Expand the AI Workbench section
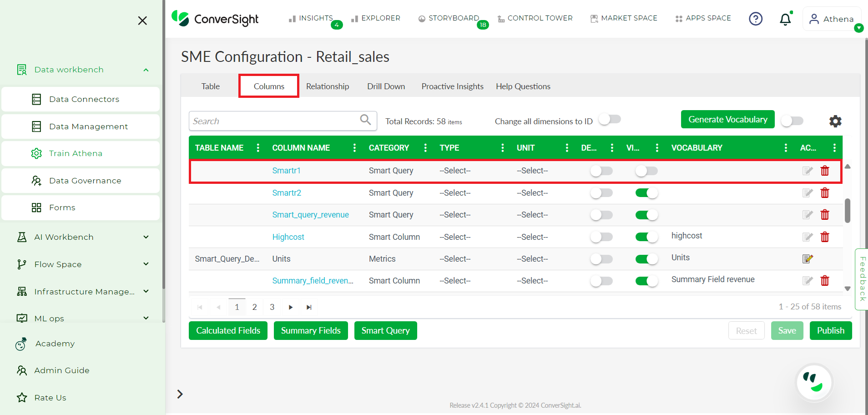Viewport: 868px width, 415px height. point(146,237)
